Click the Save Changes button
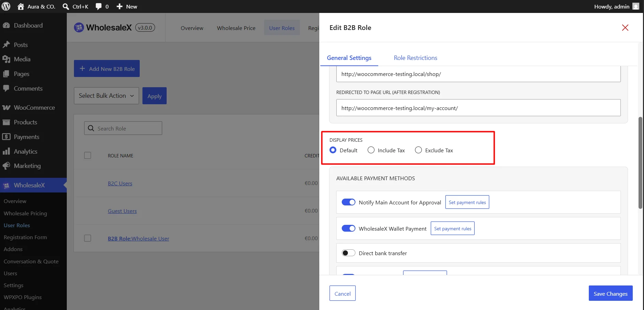This screenshot has height=310, width=644. point(611,293)
